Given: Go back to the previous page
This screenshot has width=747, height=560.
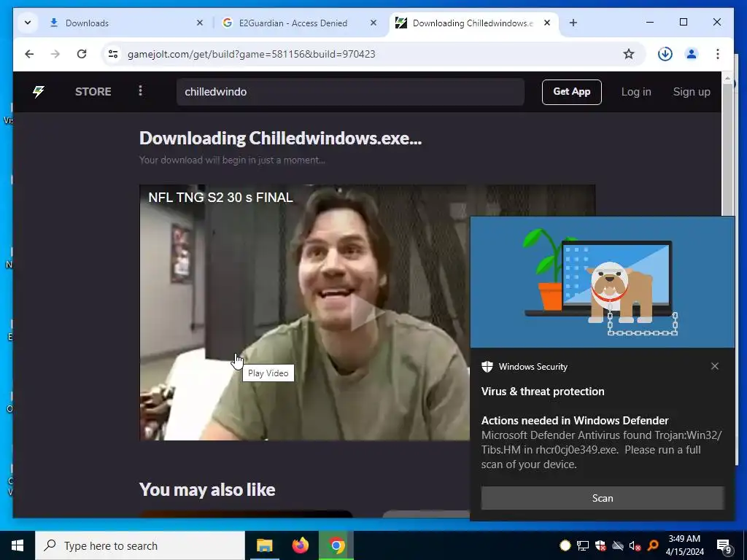Looking at the screenshot, I should pyautogui.click(x=29, y=54).
